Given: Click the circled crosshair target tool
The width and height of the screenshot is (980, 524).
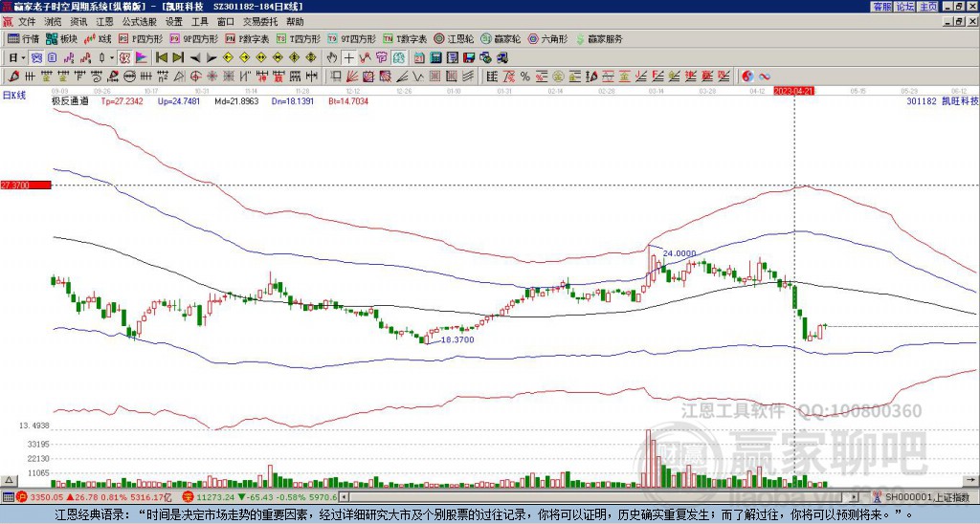Looking at the screenshot, I should 195,76.
